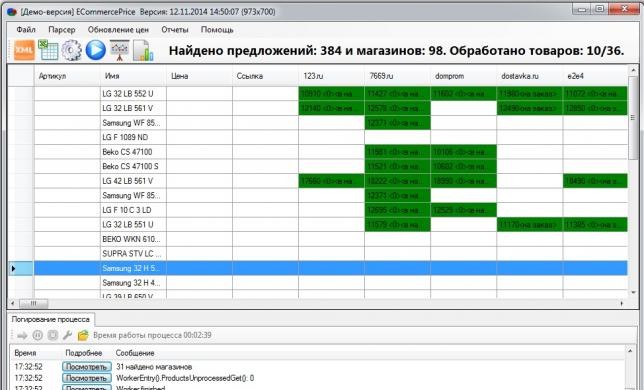Open the wrench tool in log toolbar
The height and width of the screenshot is (390, 644).
click(x=67, y=335)
